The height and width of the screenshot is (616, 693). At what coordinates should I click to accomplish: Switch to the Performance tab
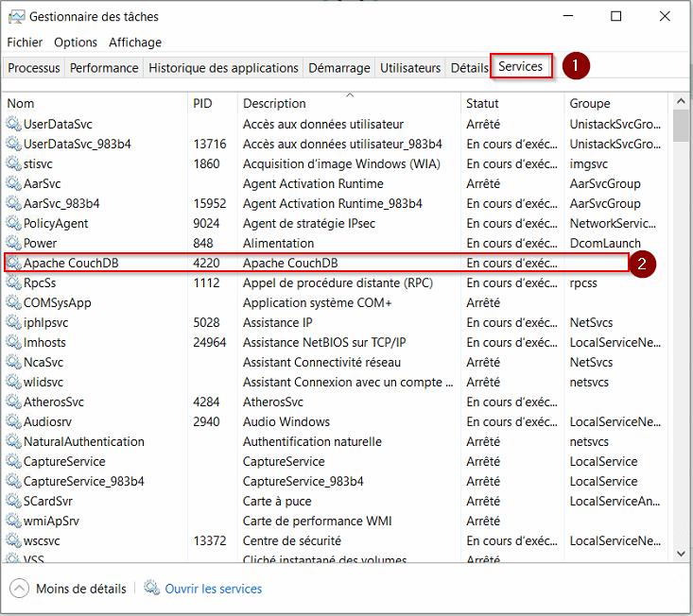pos(104,68)
